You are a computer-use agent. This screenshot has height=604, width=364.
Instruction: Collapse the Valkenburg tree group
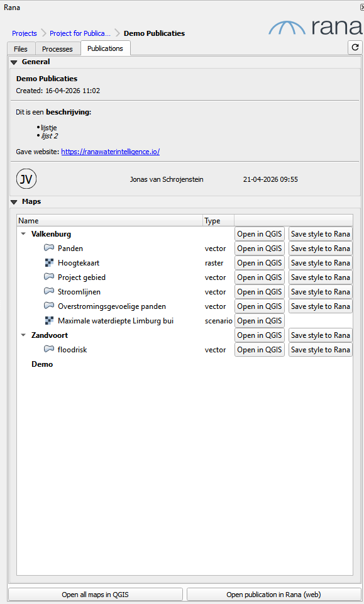point(23,234)
